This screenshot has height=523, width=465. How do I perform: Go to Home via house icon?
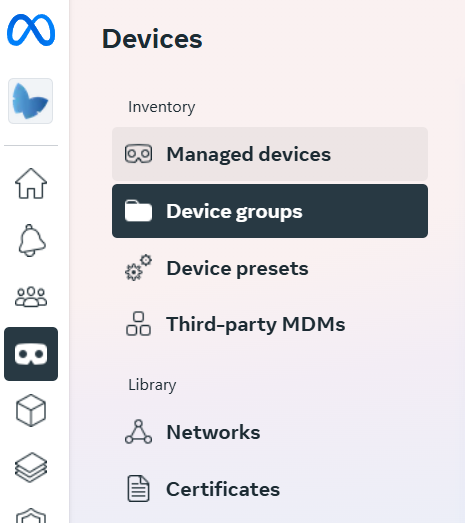[x=31, y=183]
